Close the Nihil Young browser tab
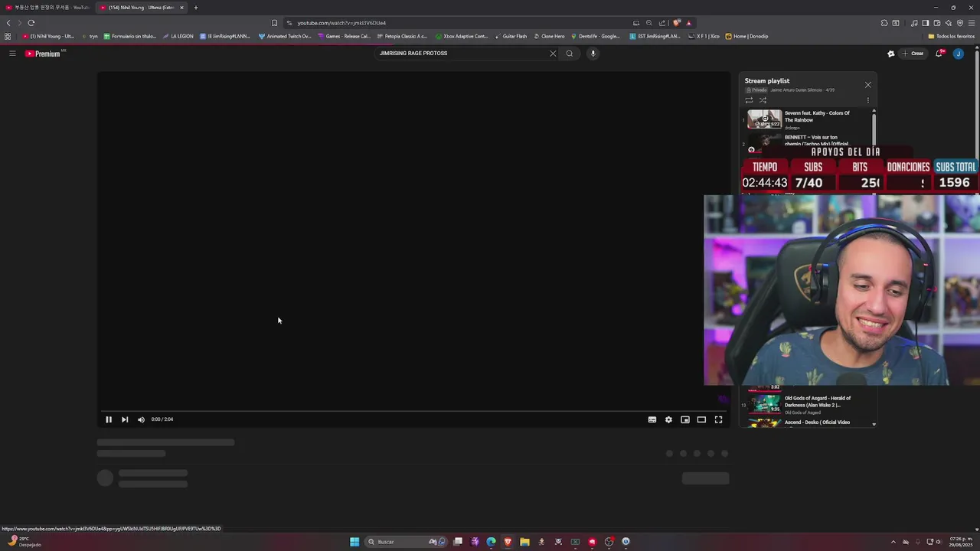The image size is (980, 551). coord(181,8)
